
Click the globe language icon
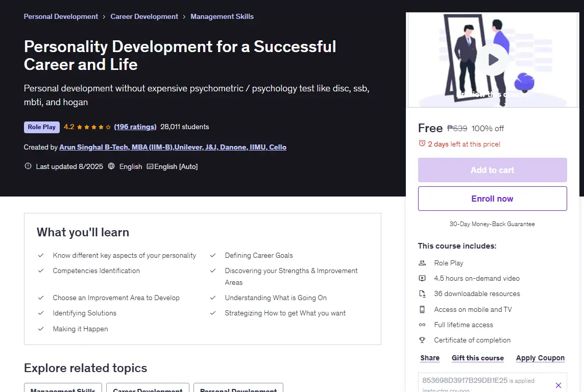[x=111, y=166]
